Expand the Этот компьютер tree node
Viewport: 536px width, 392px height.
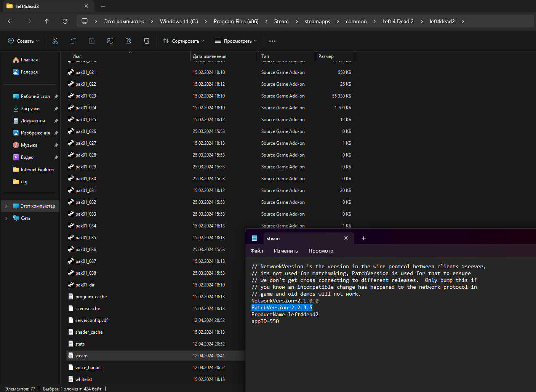pyautogui.click(x=6, y=206)
